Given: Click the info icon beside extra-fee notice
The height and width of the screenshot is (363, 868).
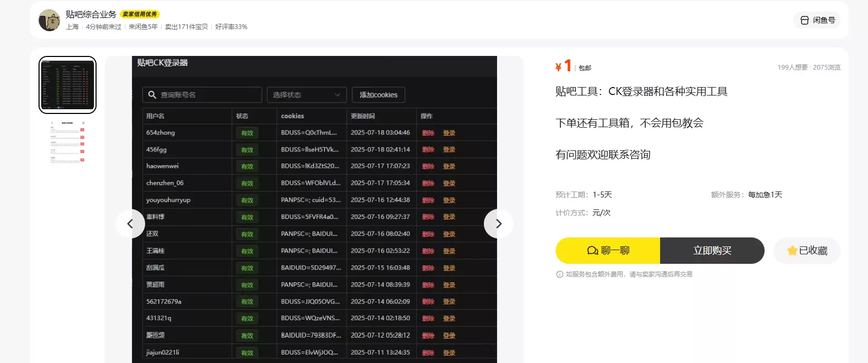Looking at the screenshot, I should (559, 274).
